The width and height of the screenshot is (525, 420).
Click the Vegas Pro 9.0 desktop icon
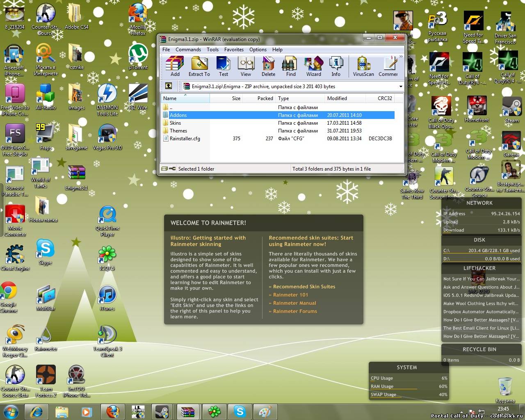click(x=107, y=137)
